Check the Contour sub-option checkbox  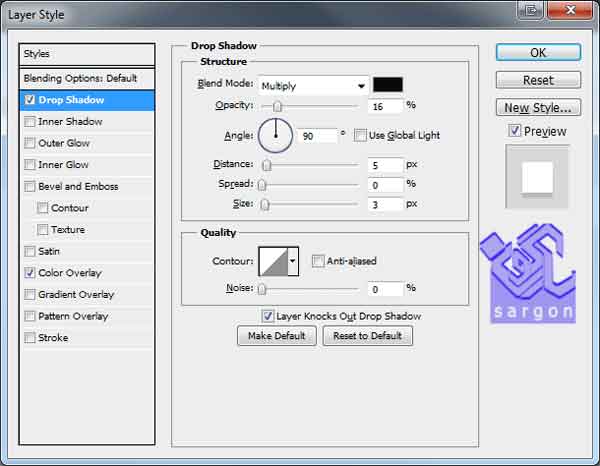pos(42,208)
